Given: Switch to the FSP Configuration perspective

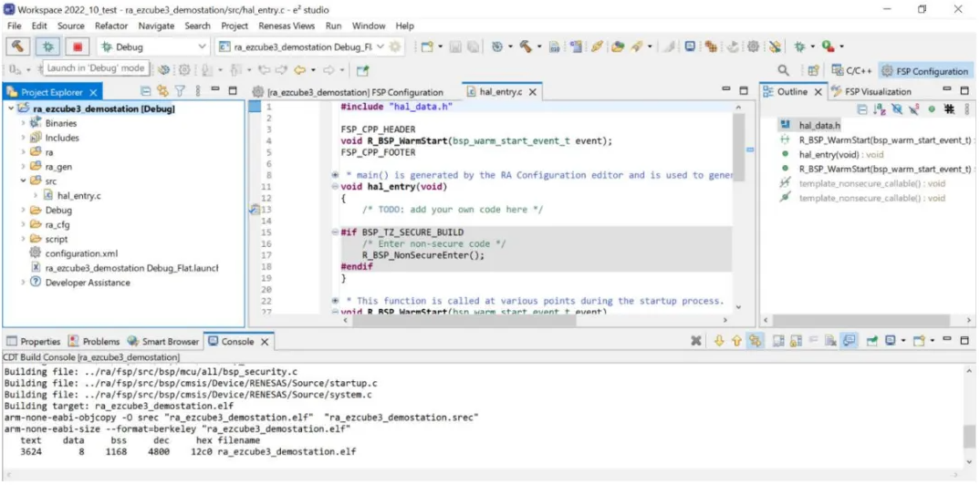Looking at the screenshot, I should (926, 70).
